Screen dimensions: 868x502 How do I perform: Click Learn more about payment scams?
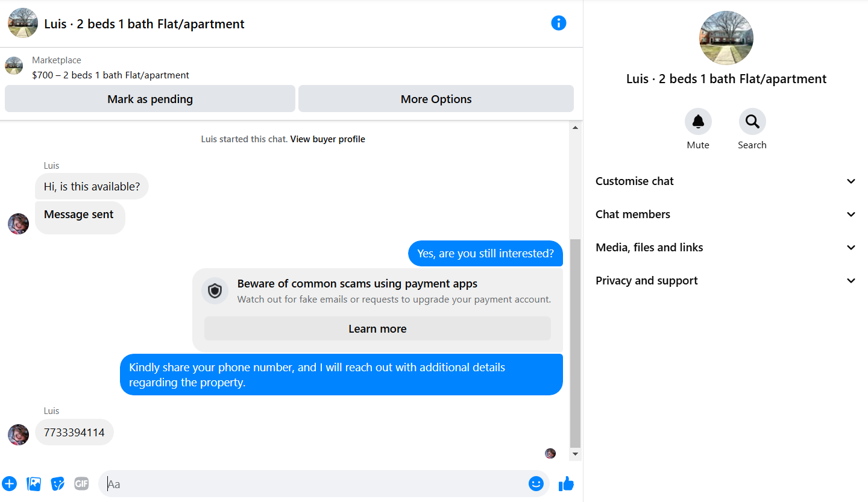(377, 328)
